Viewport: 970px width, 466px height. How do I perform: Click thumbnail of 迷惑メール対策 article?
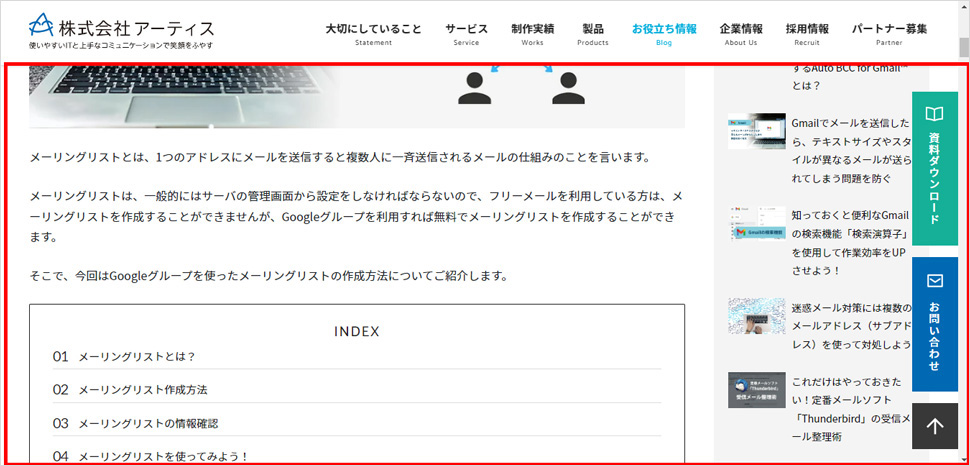coord(757,316)
